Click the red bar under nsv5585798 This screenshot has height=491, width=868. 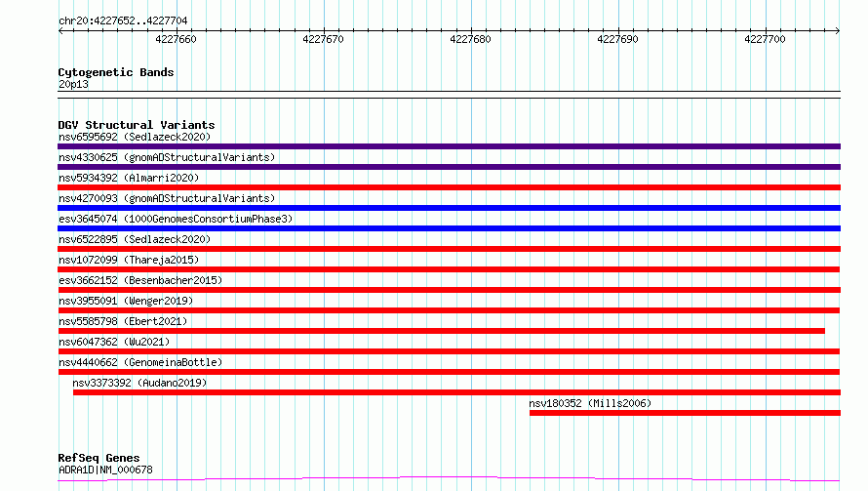pos(441,331)
